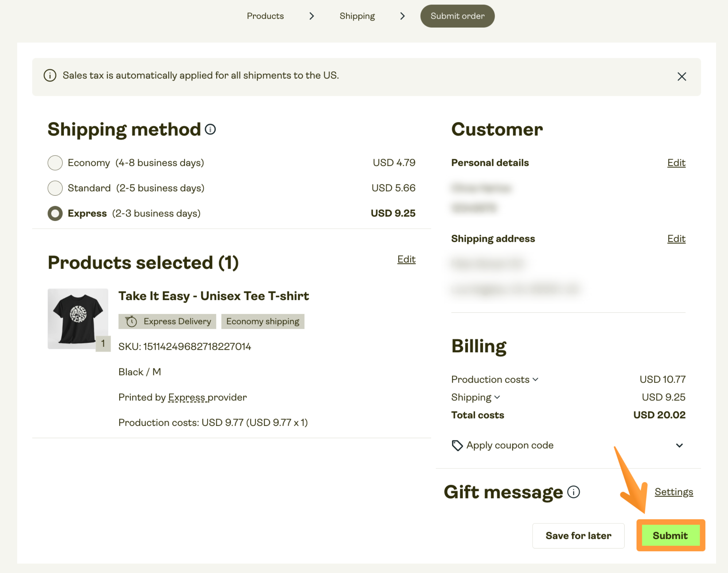Expand the Production costs breakdown
The width and height of the screenshot is (728, 573).
[536, 380]
